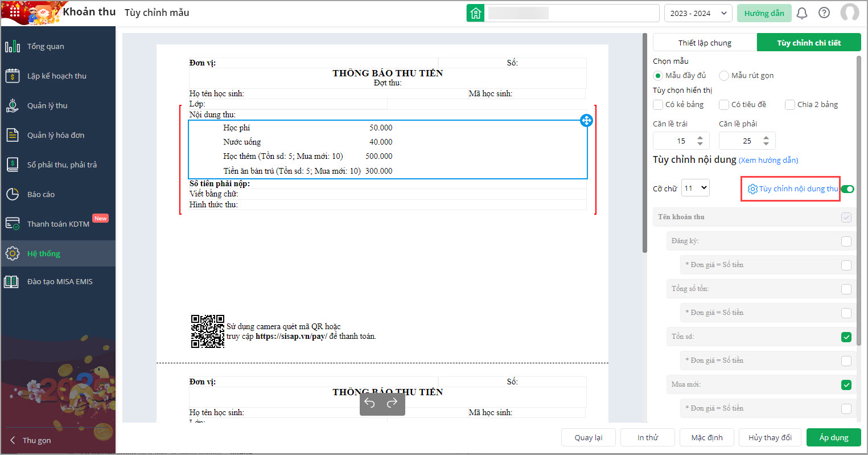
Task: Open the 2023 - 2024 school year dropdown
Action: (x=698, y=13)
